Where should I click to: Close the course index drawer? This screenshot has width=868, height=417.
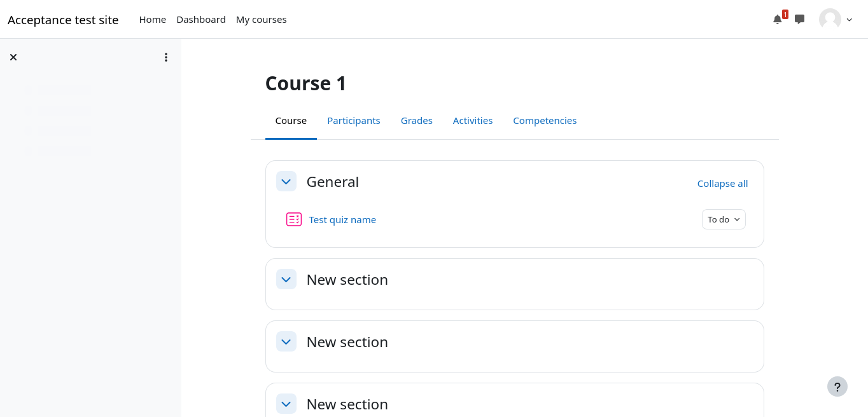coord(13,57)
